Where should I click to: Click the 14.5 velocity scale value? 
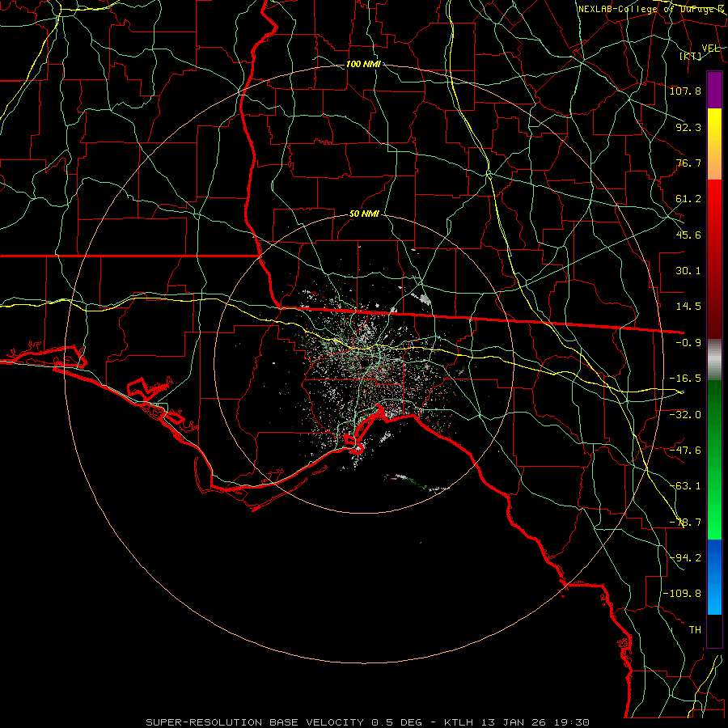pos(688,307)
